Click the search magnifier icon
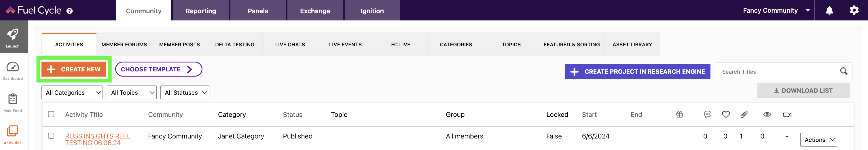868x150 pixels. [x=844, y=71]
